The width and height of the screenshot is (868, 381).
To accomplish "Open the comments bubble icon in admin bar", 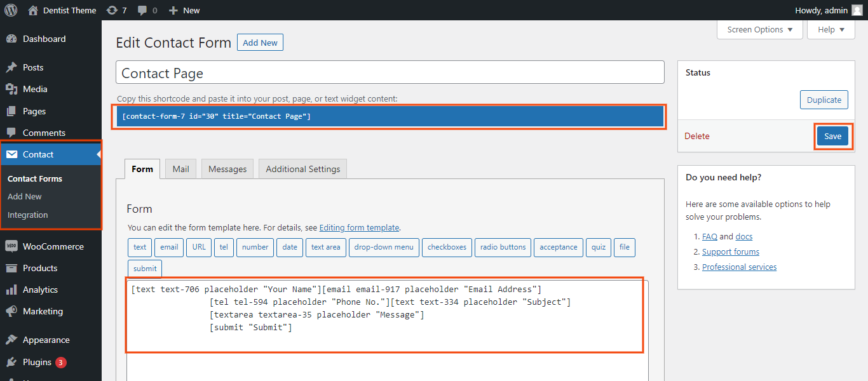I will point(143,10).
